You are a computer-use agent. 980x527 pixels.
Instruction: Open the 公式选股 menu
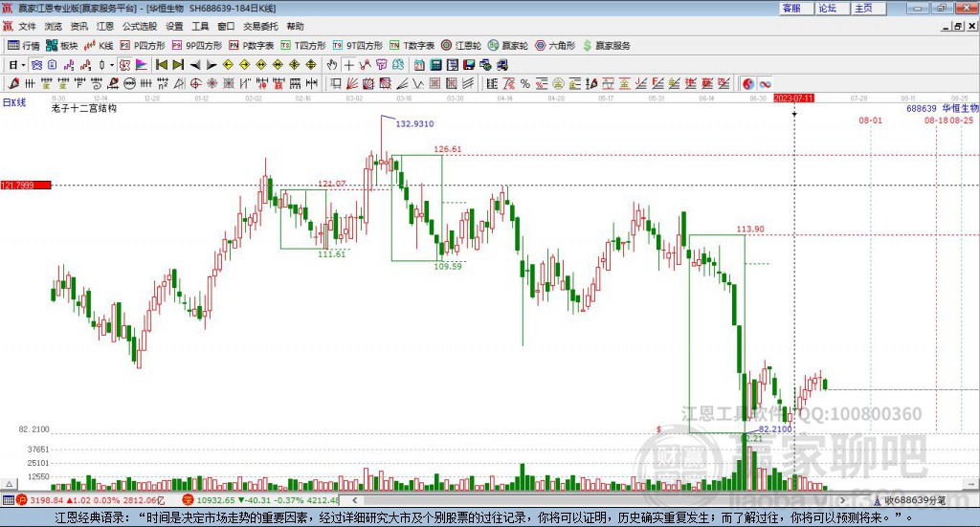[140, 26]
